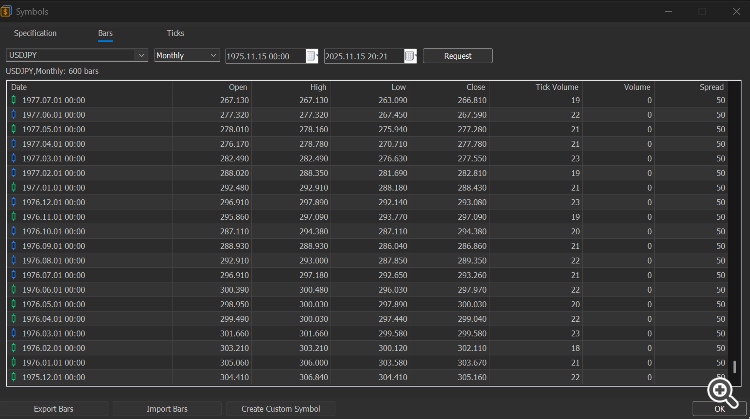Click the candle icon on the 1976.09.01 row
The height and width of the screenshot is (419, 750).
(13, 245)
